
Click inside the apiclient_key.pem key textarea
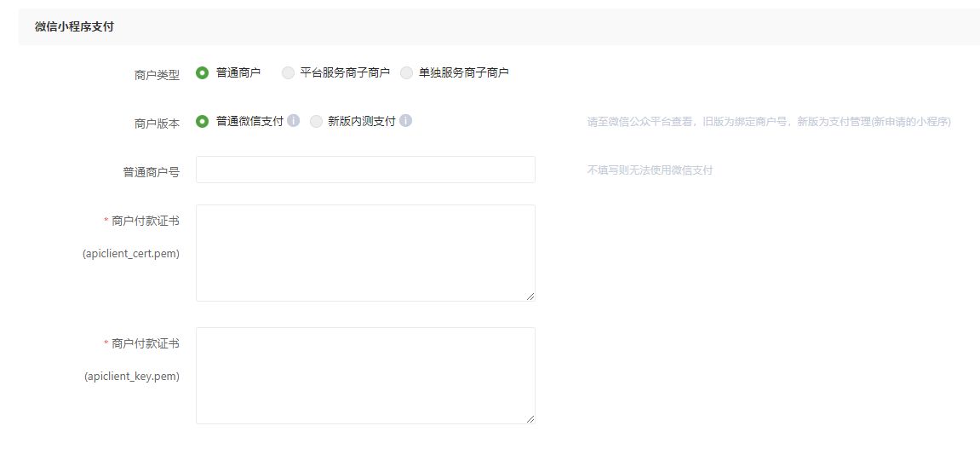pyautogui.click(x=365, y=375)
